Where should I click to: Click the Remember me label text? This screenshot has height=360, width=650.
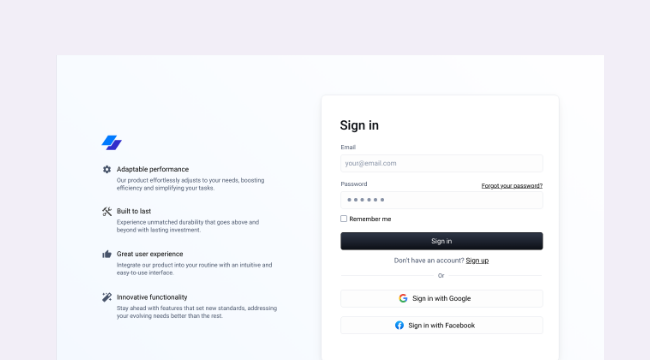tap(370, 219)
